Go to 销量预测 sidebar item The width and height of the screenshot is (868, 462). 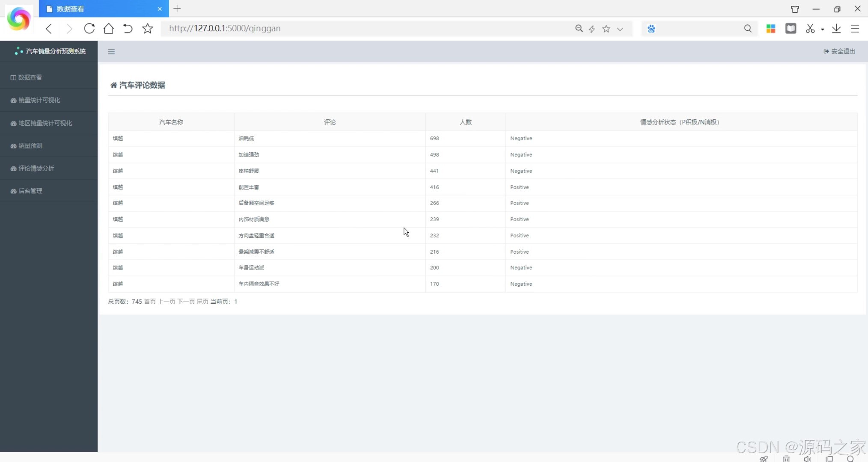tap(30, 146)
